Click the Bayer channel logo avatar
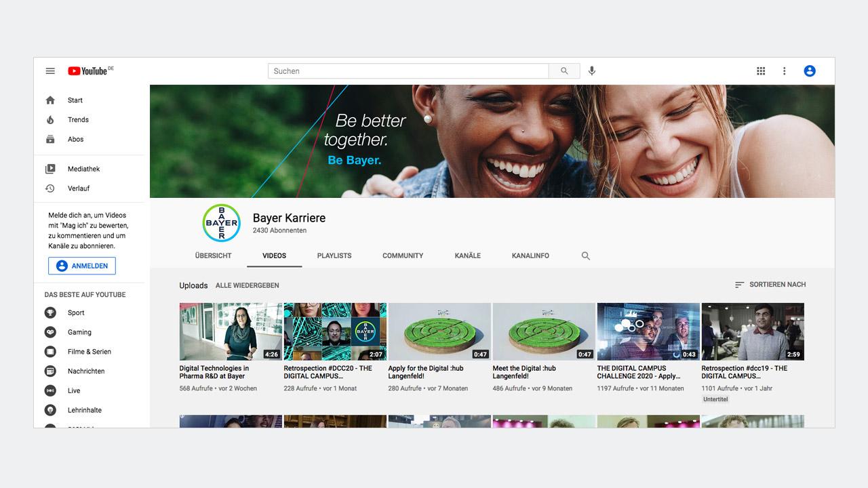868x488 pixels. 222,223
